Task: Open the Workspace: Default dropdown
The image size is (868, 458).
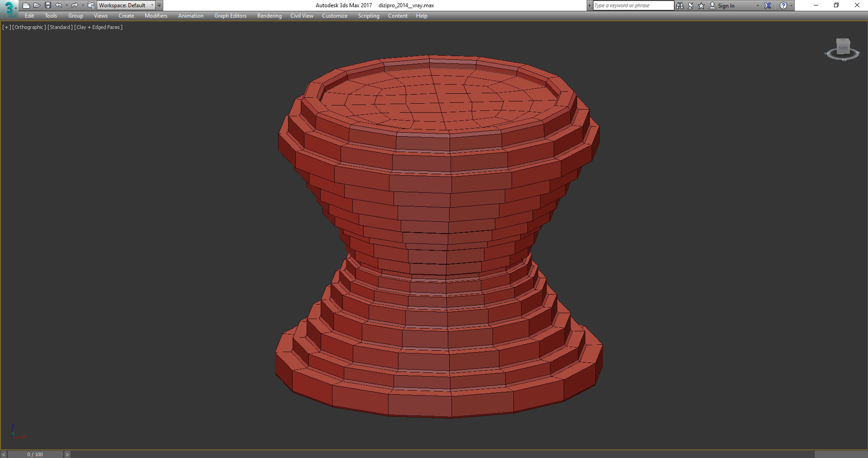Action: [126, 5]
